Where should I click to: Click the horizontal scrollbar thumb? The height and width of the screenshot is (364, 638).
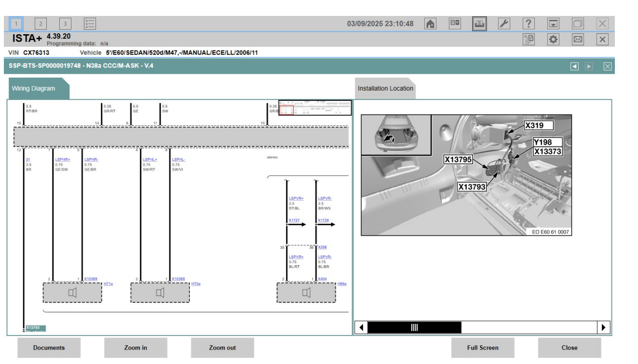coord(414,328)
